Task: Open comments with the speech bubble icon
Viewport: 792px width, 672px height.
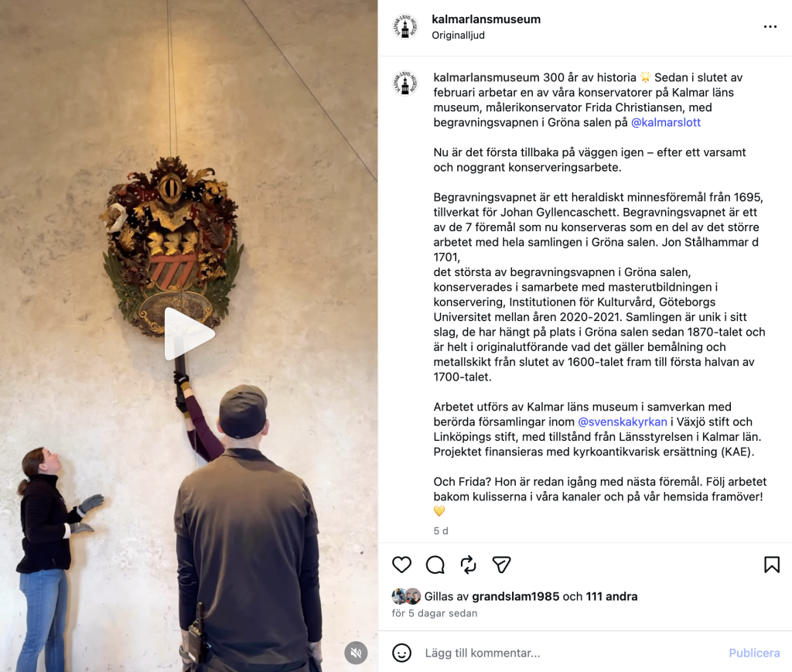Action: pos(435,565)
